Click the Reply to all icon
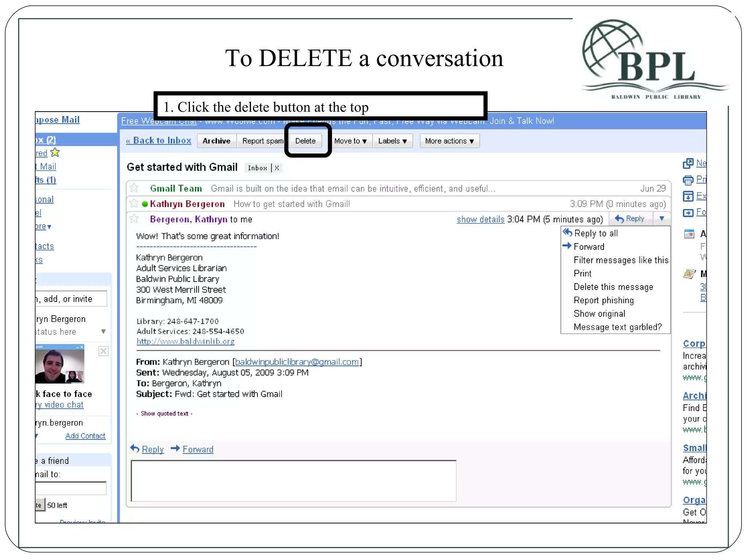Screen dimensions: 747x560 click(x=567, y=233)
